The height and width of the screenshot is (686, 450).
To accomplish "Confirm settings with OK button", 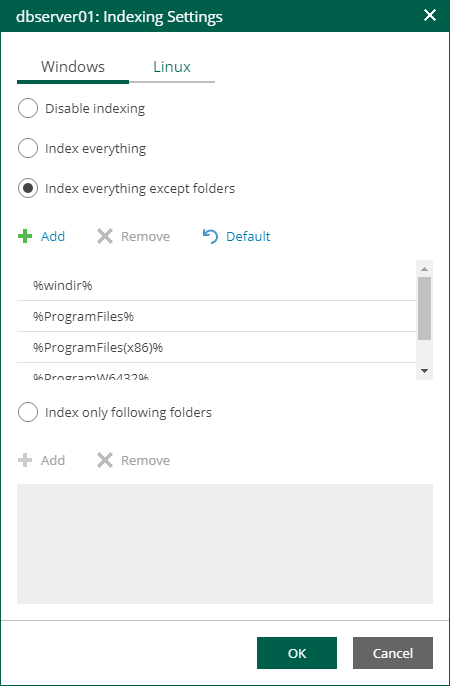I will click(297, 653).
